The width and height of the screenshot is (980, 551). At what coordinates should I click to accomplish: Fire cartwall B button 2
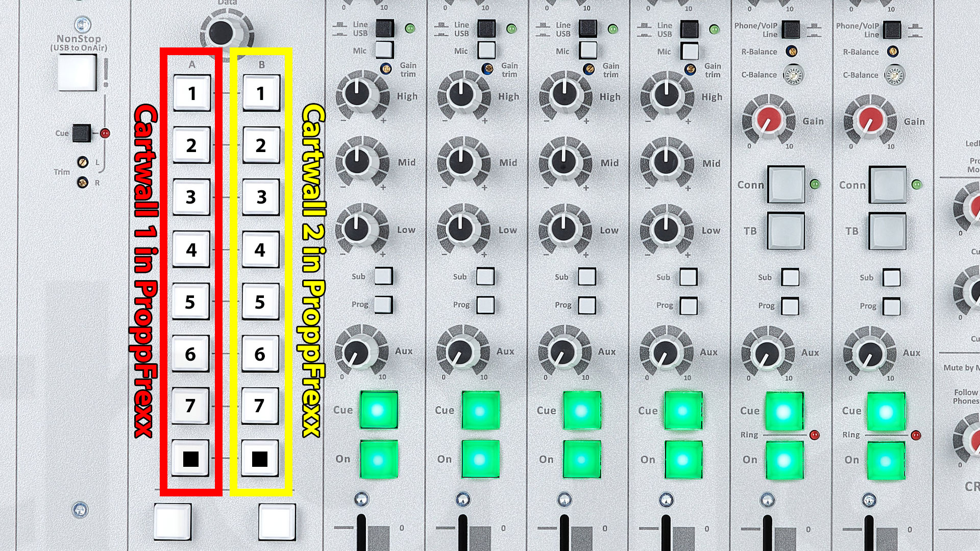pos(261,145)
